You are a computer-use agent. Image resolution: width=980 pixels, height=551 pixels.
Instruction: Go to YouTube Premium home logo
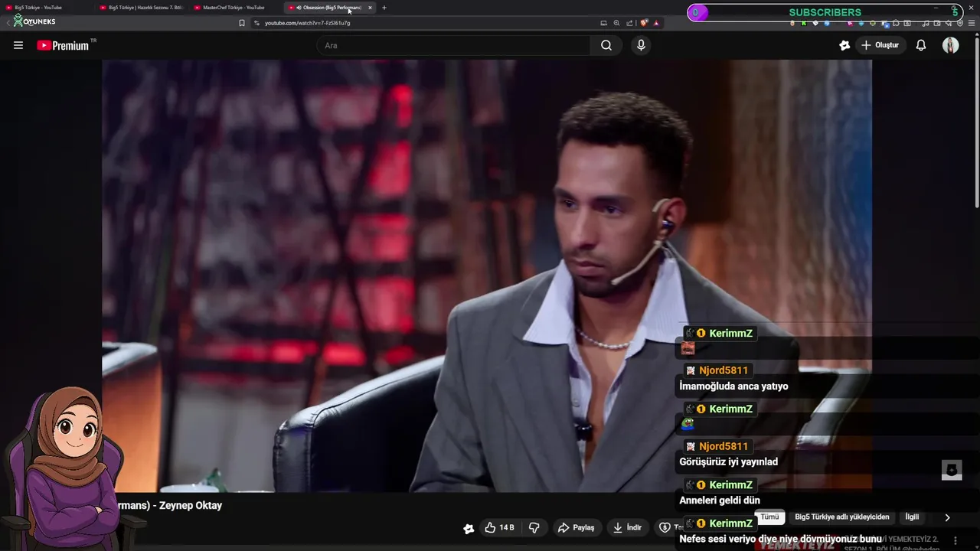[x=63, y=45]
